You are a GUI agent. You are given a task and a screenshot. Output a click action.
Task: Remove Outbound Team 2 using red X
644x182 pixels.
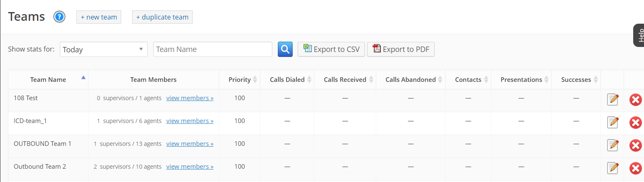[635, 168]
